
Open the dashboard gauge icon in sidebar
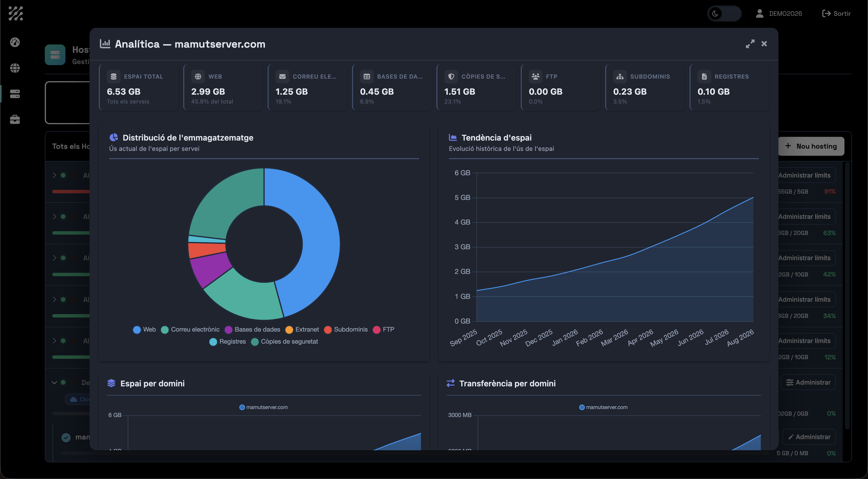(x=15, y=42)
